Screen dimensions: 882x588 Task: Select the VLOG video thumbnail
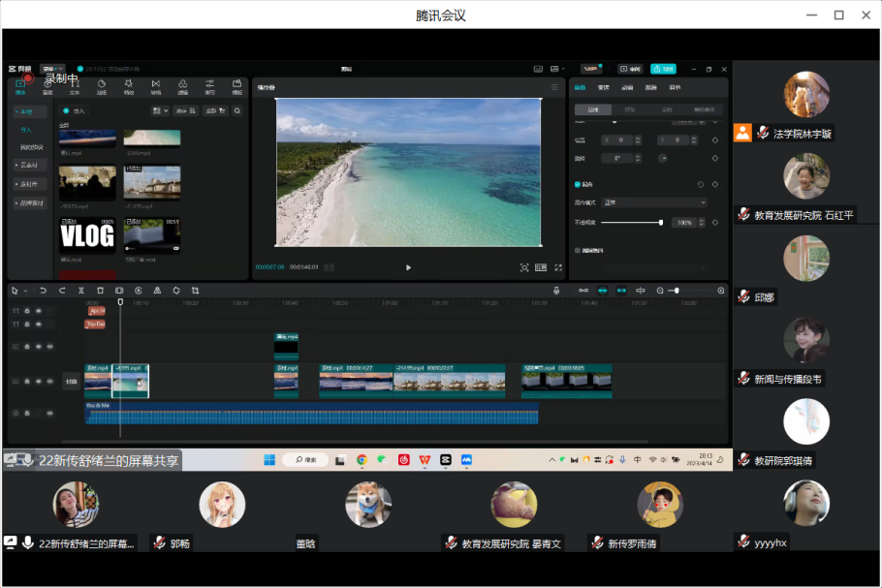tap(87, 235)
